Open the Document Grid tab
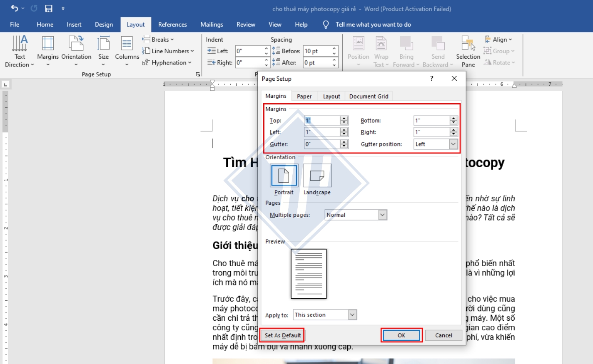The height and width of the screenshot is (364, 593). (x=369, y=96)
